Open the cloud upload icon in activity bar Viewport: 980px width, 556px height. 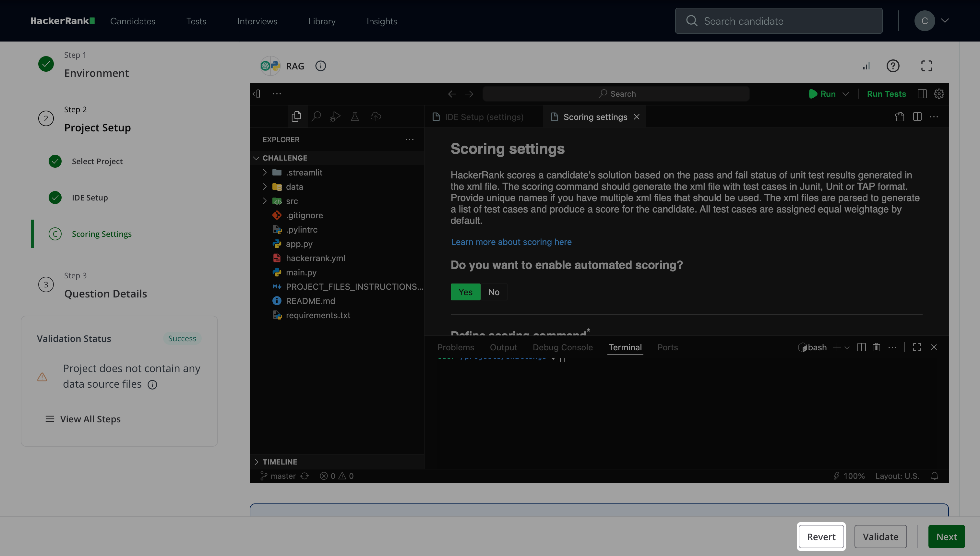(376, 116)
